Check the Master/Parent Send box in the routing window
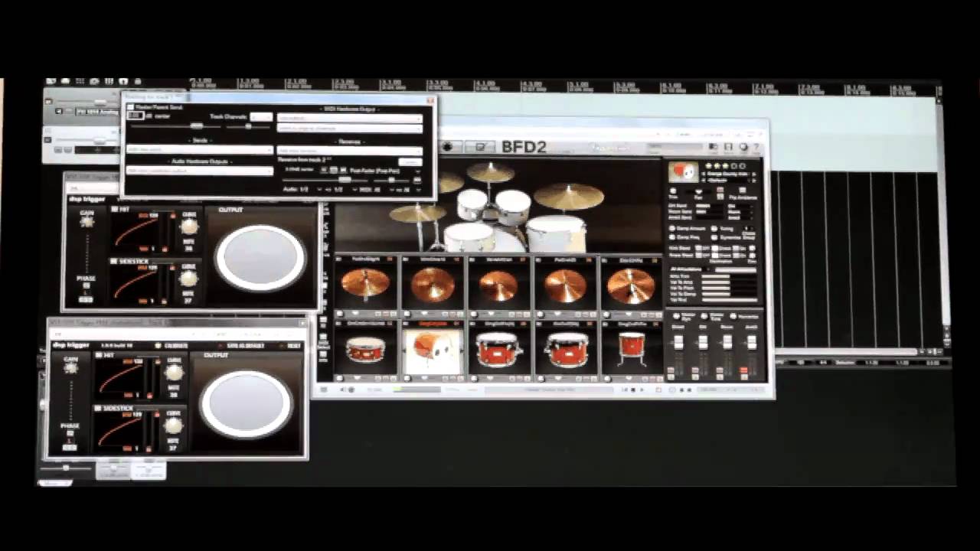This screenshot has width=980, height=551. 130,107
